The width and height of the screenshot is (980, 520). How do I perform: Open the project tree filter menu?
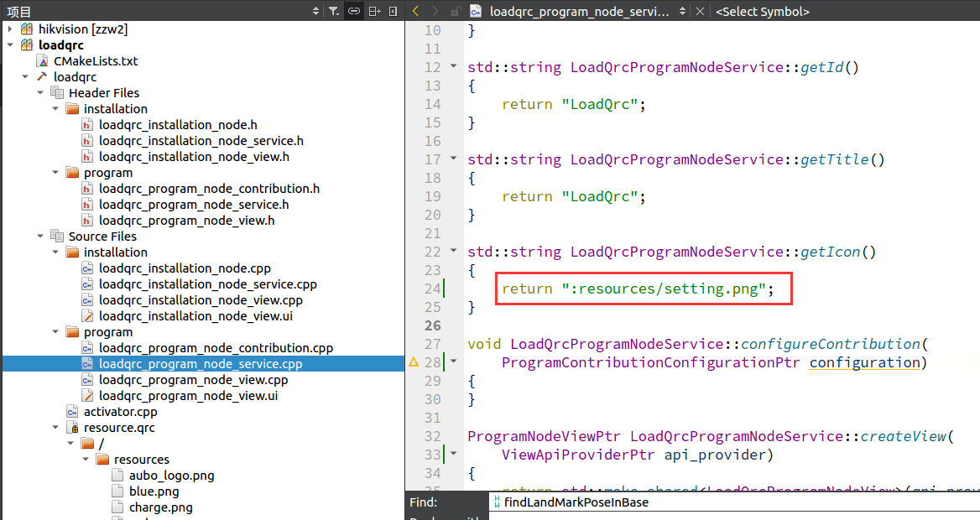[x=334, y=11]
